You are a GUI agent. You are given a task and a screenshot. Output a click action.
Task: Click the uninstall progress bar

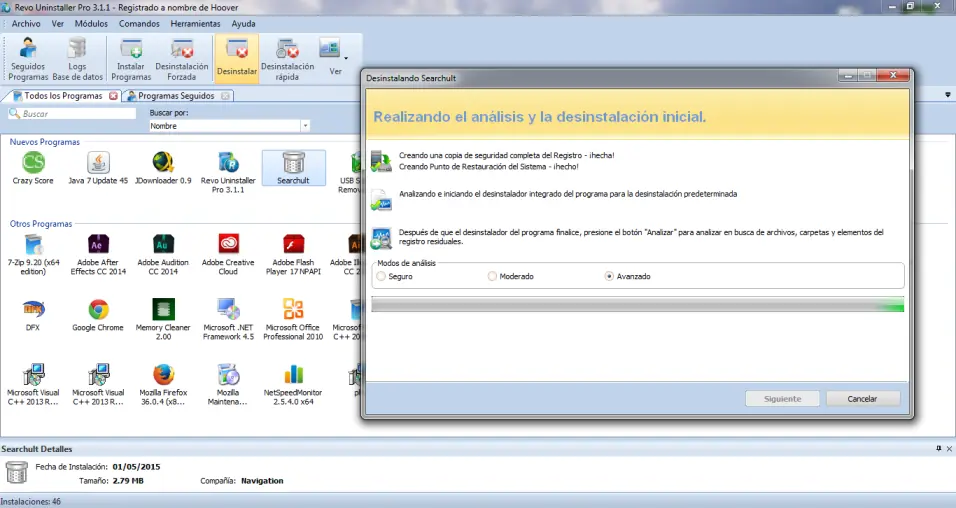point(638,305)
